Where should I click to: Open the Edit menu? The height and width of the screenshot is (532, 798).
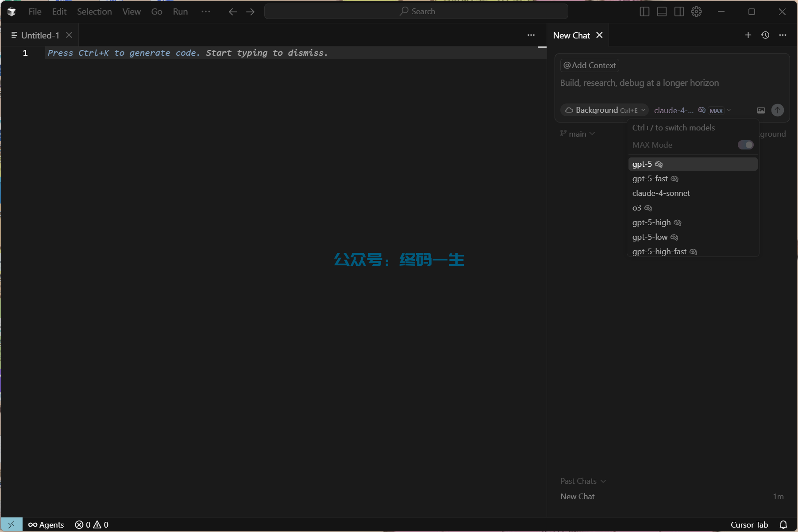point(59,11)
